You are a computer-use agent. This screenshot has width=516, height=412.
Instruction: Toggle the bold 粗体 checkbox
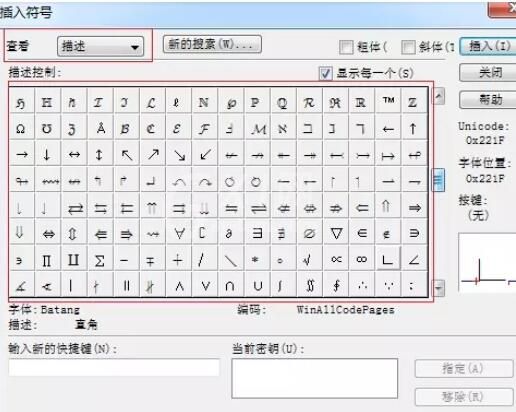pos(346,47)
